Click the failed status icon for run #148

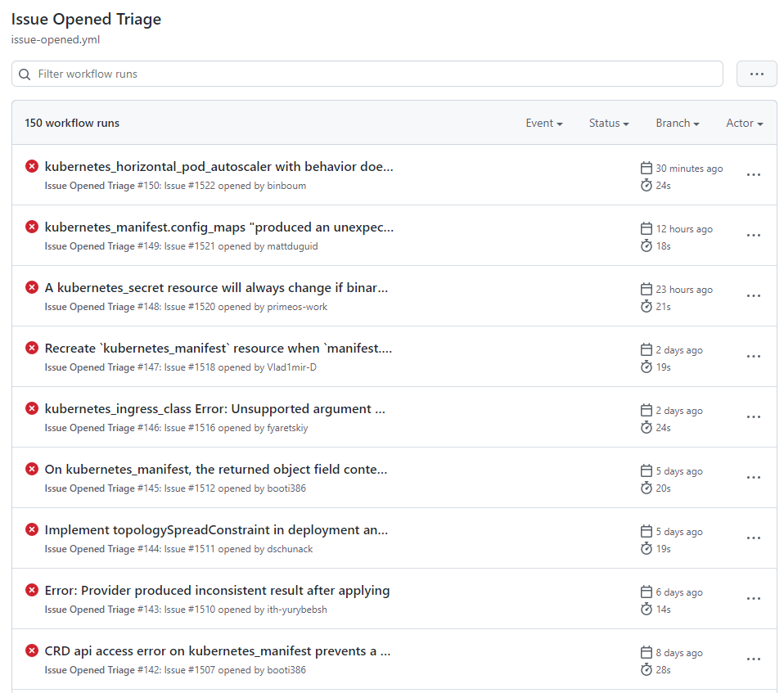tap(32, 287)
